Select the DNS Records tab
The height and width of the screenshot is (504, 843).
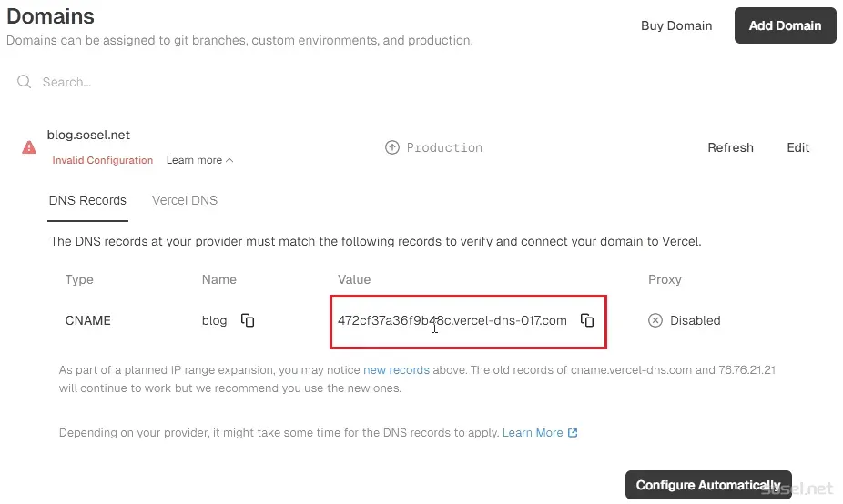click(x=87, y=200)
